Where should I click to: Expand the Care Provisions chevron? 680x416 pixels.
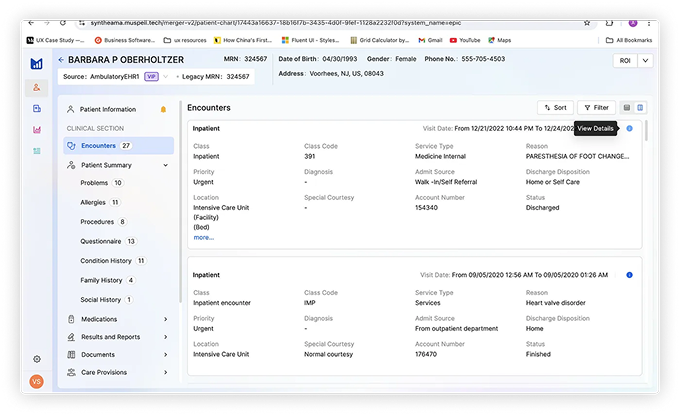click(166, 373)
